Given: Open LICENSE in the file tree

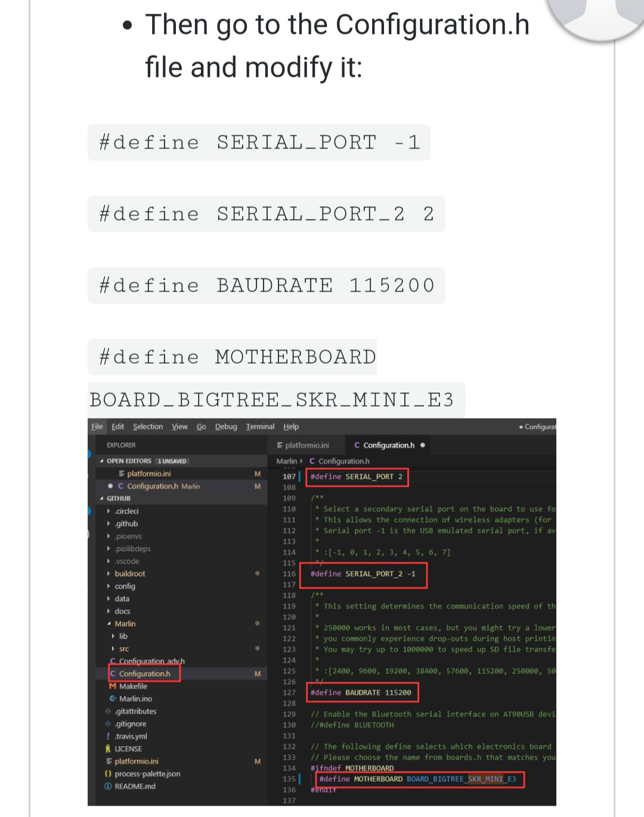Looking at the screenshot, I should point(128,749).
